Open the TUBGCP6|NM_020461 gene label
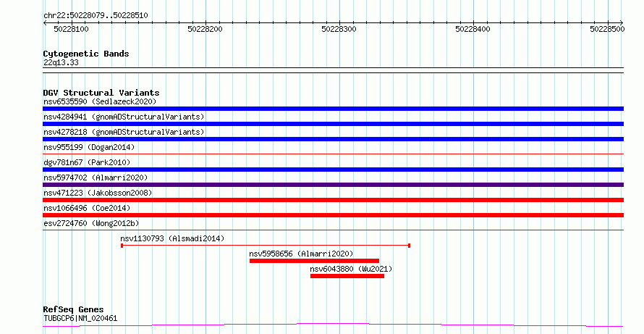 coord(80,318)
